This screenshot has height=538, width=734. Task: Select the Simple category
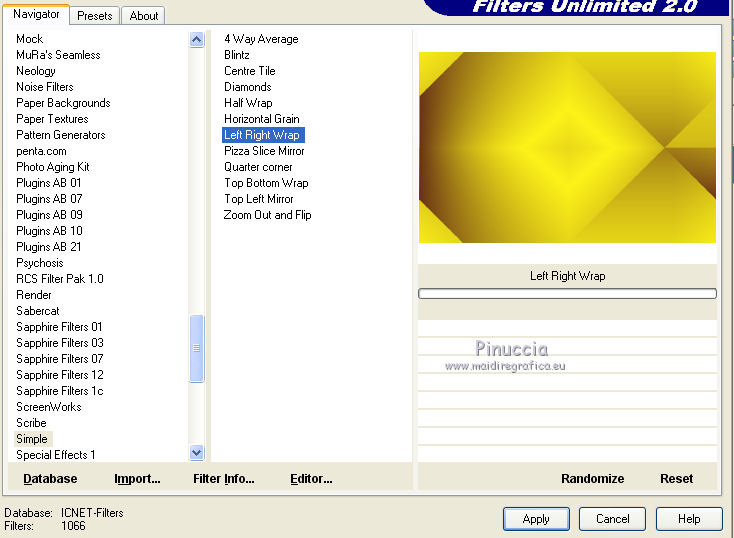(x=32, y=439)
